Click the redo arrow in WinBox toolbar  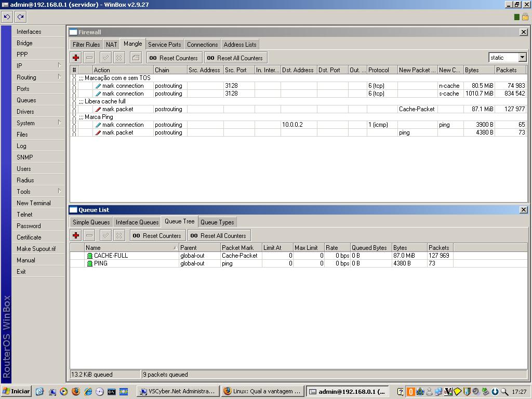pos(20,17)
